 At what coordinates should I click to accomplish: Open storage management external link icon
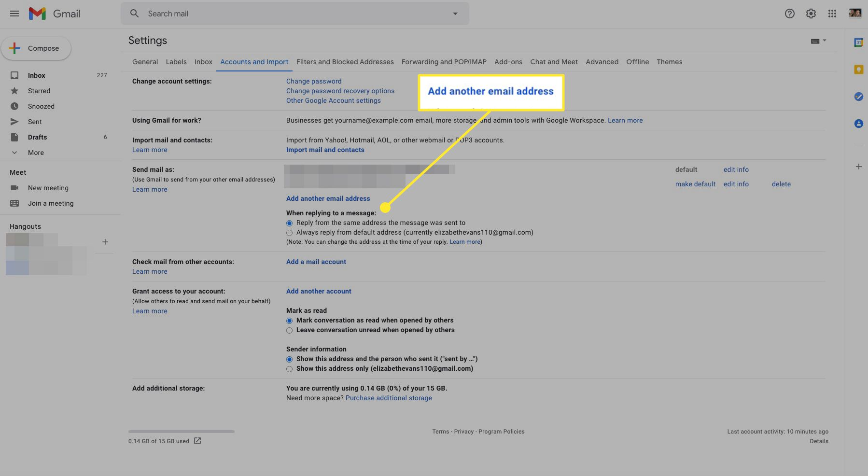[197, 441]
